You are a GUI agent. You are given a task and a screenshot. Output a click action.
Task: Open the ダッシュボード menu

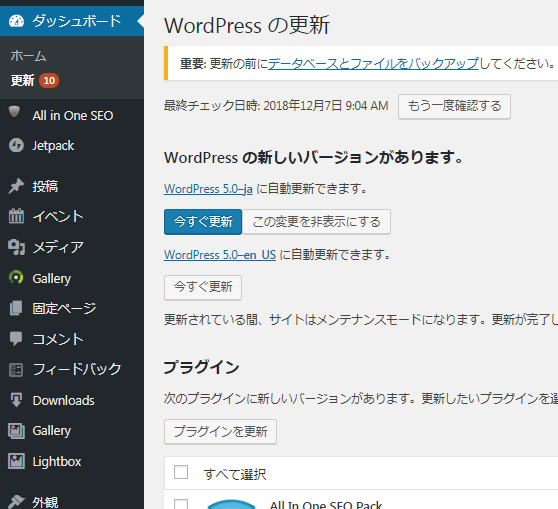72,21
